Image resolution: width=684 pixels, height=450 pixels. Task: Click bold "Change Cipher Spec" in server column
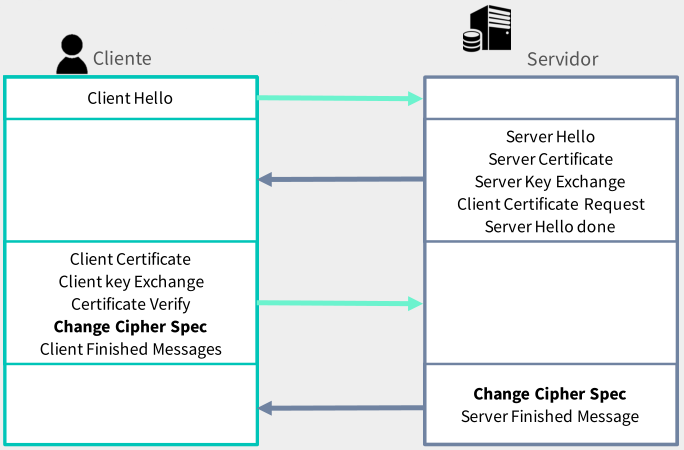[x=549, y=394]
